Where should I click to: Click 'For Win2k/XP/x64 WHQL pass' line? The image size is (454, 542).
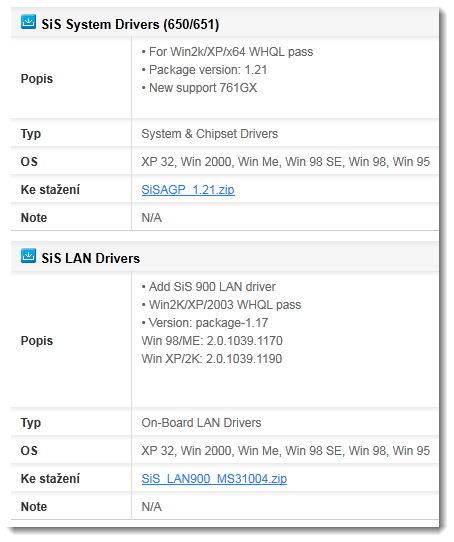point(227,52)
